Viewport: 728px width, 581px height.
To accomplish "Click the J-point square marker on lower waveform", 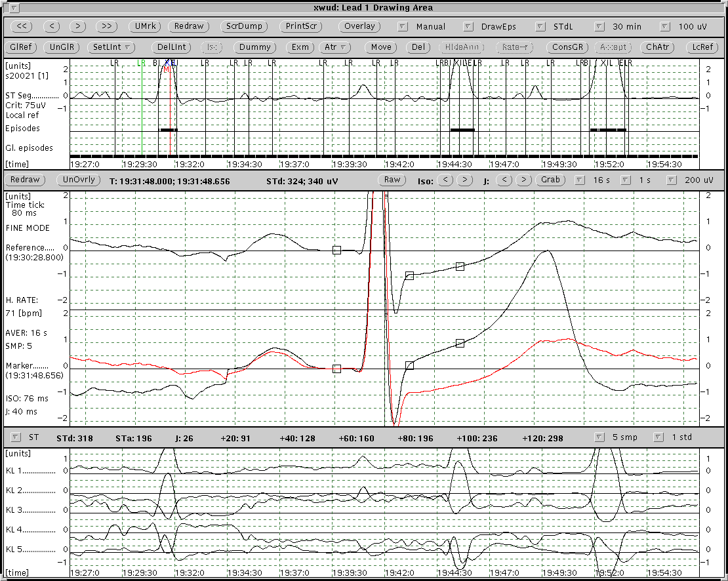I will click(x=409, y=365).
